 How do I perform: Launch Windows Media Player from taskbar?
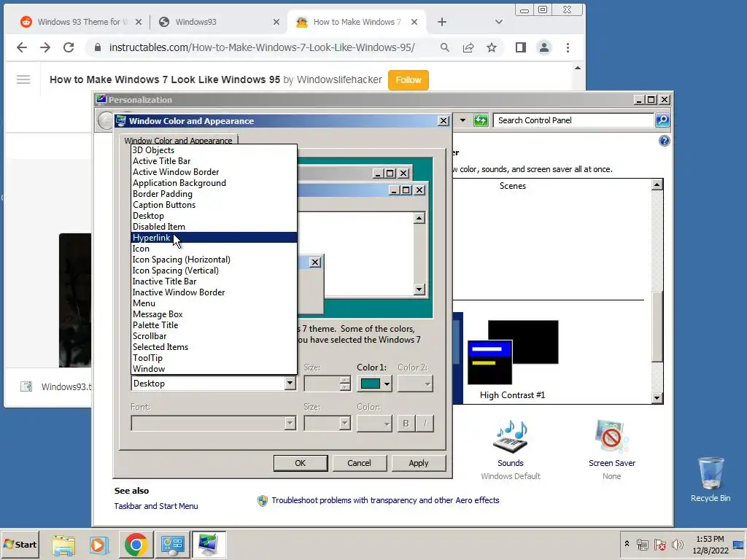click(99, 544)
